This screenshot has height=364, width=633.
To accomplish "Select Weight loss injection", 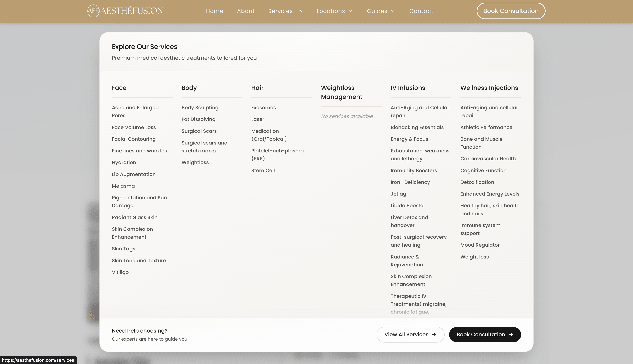I will click(474, 257).
